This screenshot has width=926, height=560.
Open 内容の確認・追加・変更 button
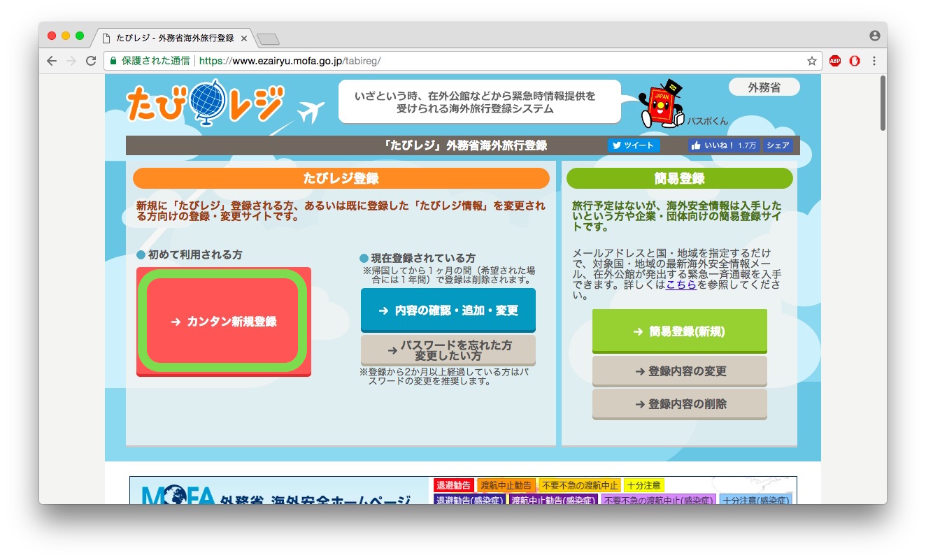(448, 310)
